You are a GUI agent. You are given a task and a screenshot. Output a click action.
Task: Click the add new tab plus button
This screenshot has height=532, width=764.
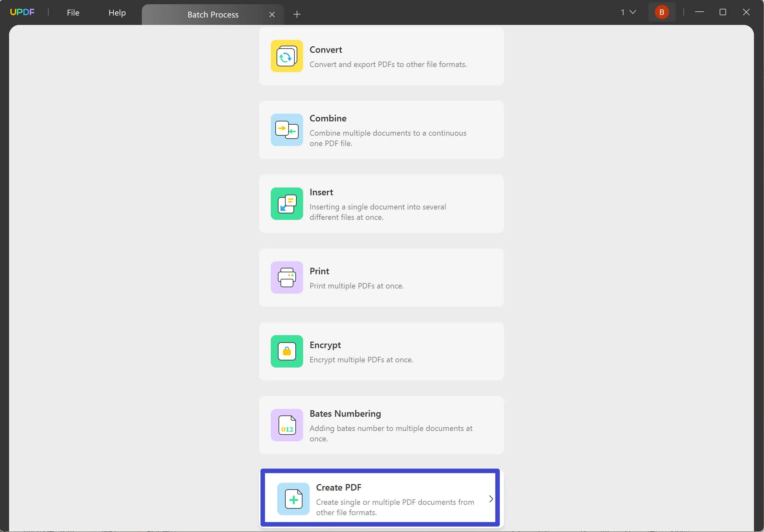tap(297, 14)
